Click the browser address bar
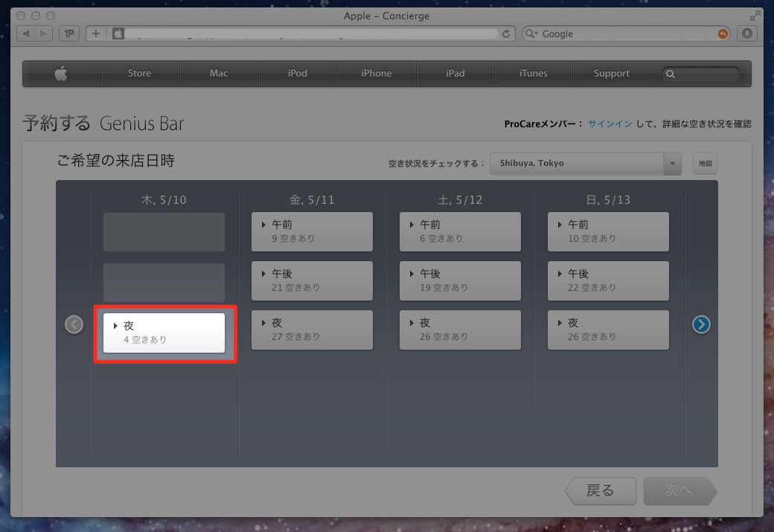The width and height of the screenshot is (774, 532). click(x=312, y=33)
